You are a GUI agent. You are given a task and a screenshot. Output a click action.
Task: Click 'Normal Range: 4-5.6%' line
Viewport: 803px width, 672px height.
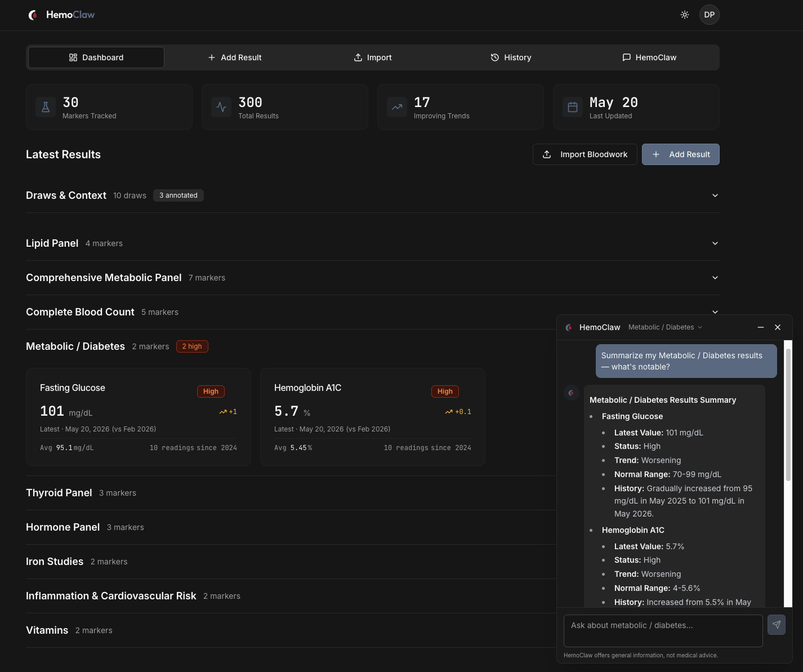click(x=657, y=588)
